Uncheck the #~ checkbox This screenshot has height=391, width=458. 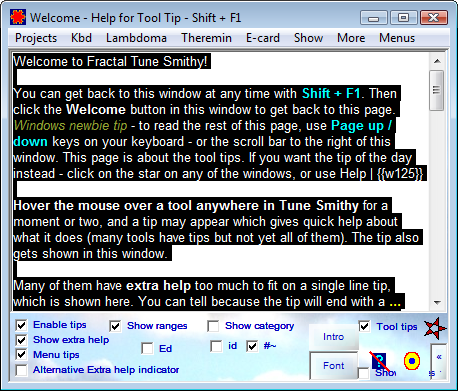point(252,346)
